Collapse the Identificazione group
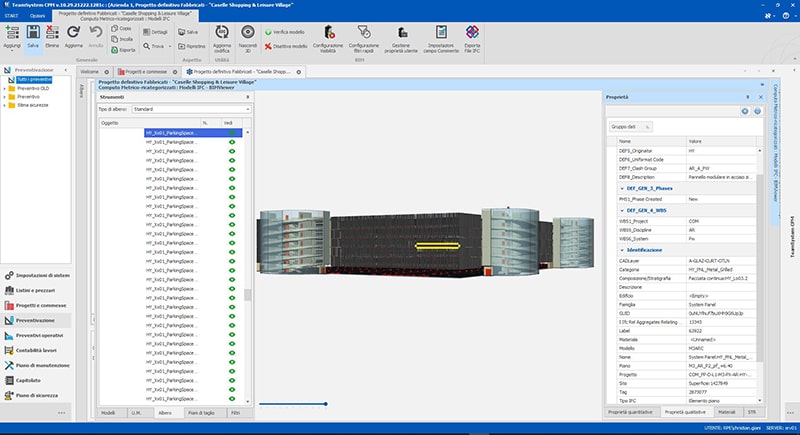800x435 pixels. (621, 250)
